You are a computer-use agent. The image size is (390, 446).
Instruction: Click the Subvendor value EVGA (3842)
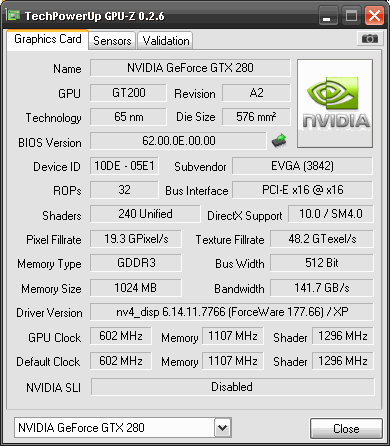302,166
